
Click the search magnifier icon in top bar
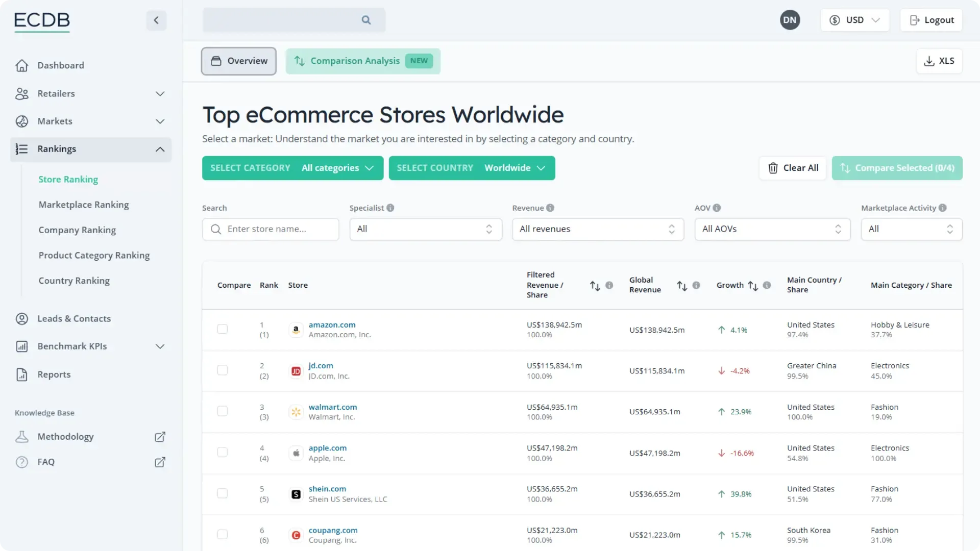(x=366, y=20)
